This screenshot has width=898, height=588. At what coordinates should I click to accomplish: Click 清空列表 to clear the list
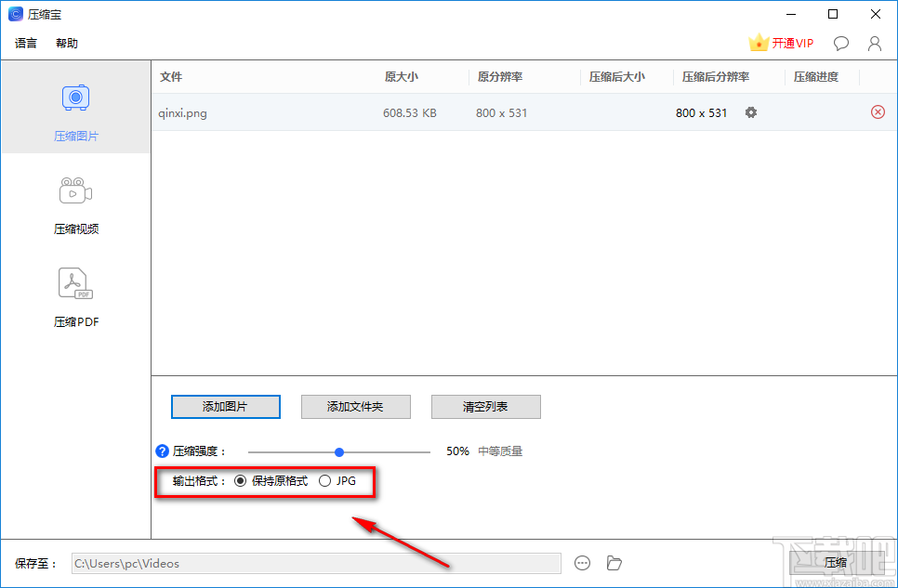point(485,407)
